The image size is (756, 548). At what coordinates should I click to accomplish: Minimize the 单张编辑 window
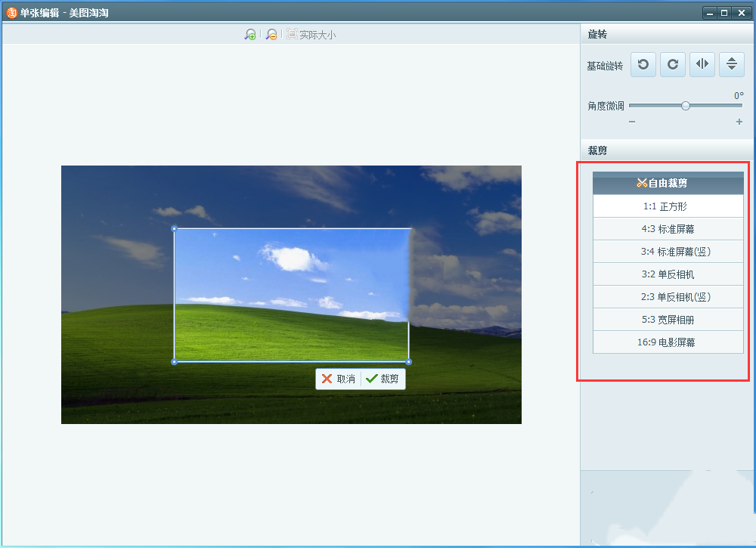point(710,13)
